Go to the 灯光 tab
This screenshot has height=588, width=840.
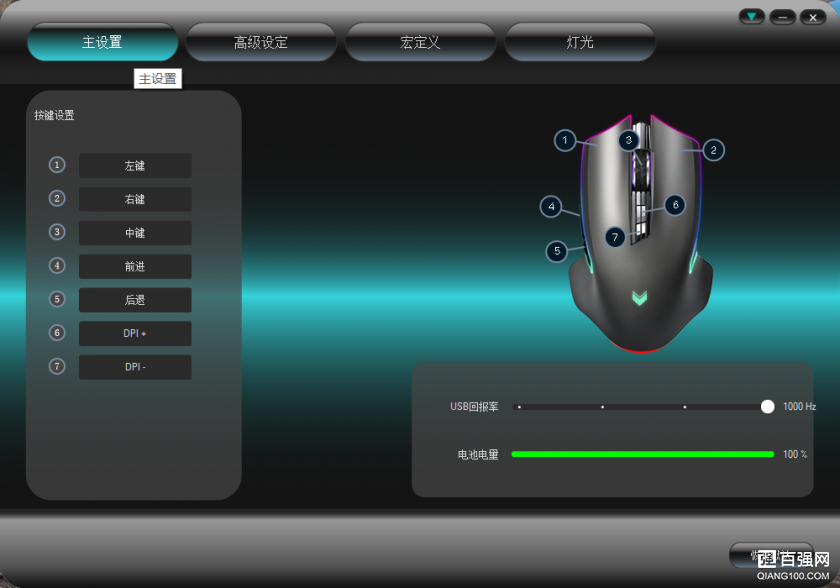click(580, 43)
